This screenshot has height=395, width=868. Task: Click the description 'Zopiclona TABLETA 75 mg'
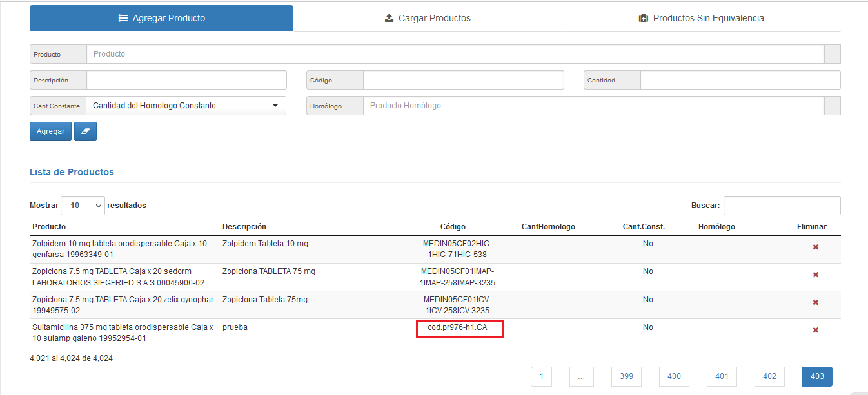[269, 271]
